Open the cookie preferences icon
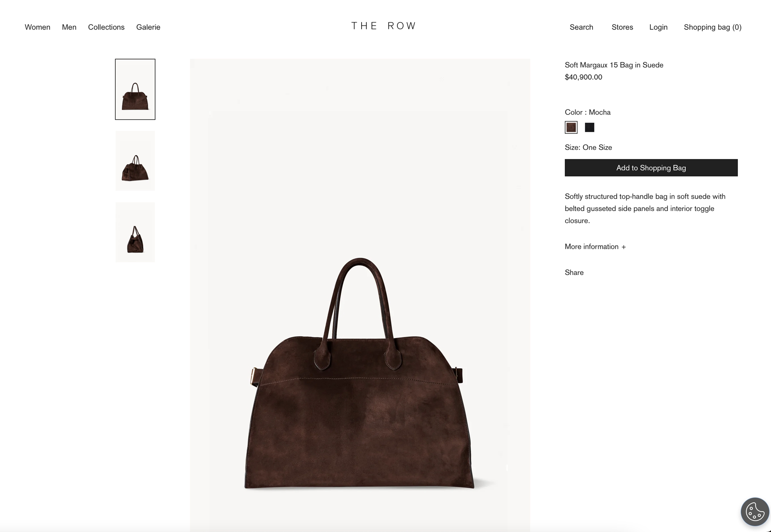Image resolution: width=771 pixels, height=532 pixels. (755, 512)
